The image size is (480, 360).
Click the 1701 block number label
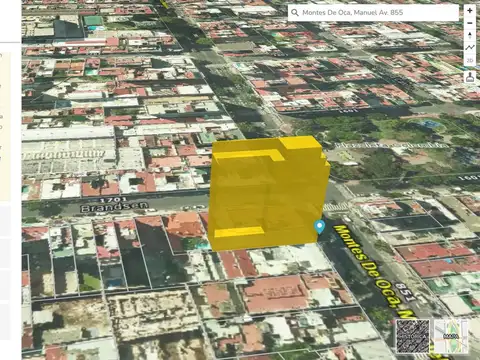click(113, 200)
